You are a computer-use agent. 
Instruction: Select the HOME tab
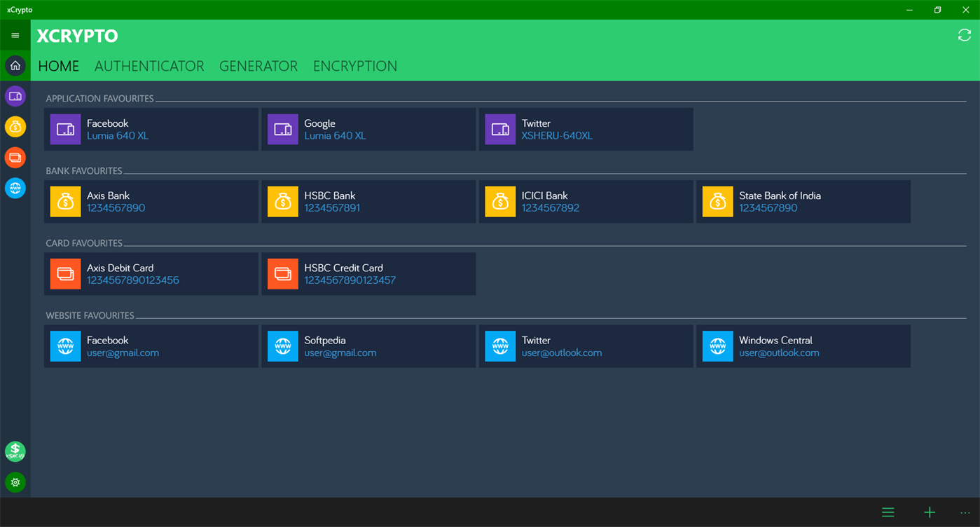(58, 66)
